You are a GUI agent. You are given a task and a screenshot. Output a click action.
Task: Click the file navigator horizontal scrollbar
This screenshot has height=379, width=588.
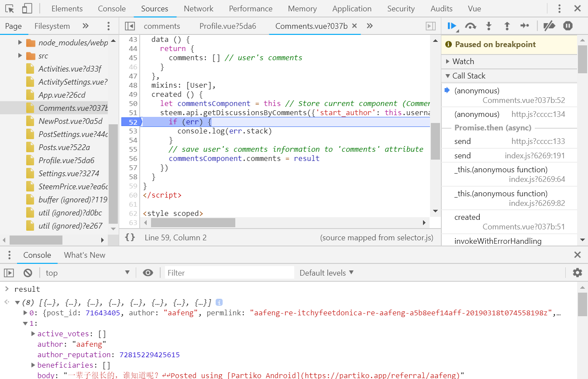36,240
